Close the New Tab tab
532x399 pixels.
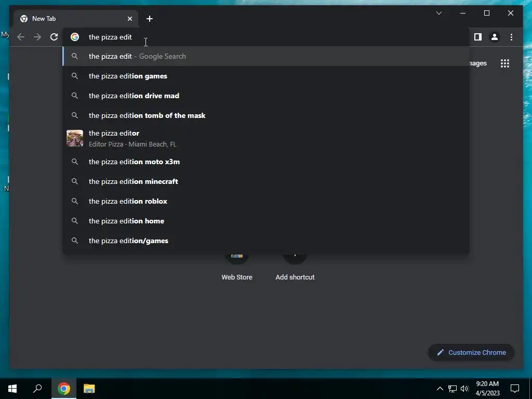[x=129, y=19]
